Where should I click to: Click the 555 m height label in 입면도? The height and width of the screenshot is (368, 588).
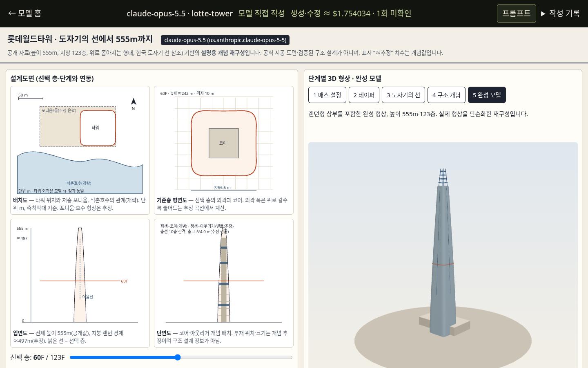click(22, 229)
